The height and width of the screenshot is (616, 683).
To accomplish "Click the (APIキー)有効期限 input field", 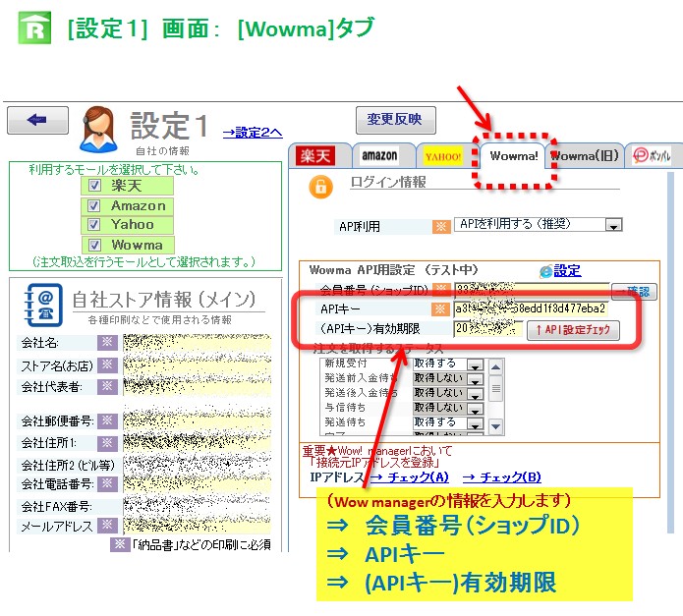I will pos(487,329).
